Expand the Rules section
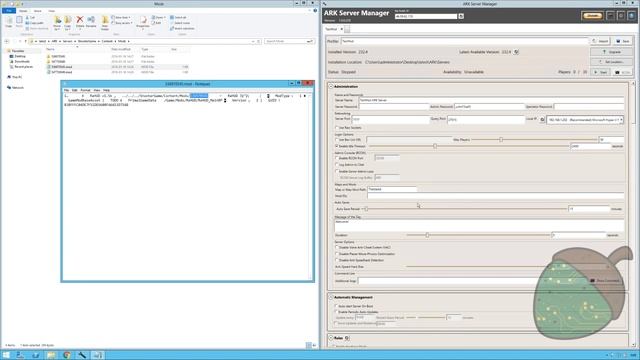640x360 pixels. (x=331, y=338)
